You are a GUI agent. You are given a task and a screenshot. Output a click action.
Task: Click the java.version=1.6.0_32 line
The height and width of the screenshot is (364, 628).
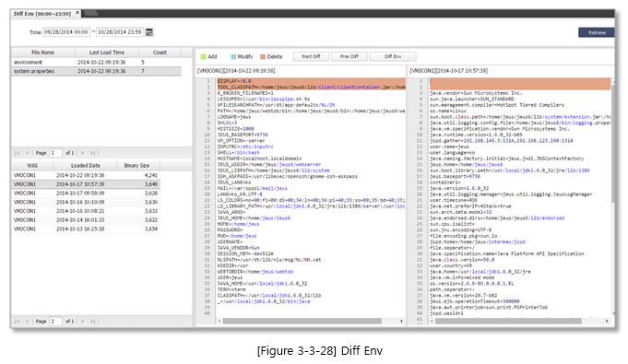pyautogui.click(x=460, y=188)
